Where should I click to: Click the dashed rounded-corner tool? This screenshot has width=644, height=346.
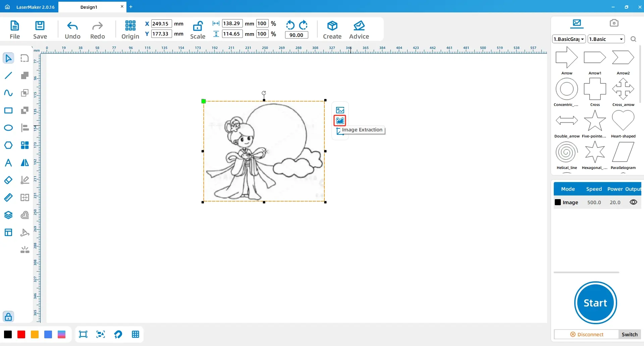pyautogui.click(x=25, y=58)
